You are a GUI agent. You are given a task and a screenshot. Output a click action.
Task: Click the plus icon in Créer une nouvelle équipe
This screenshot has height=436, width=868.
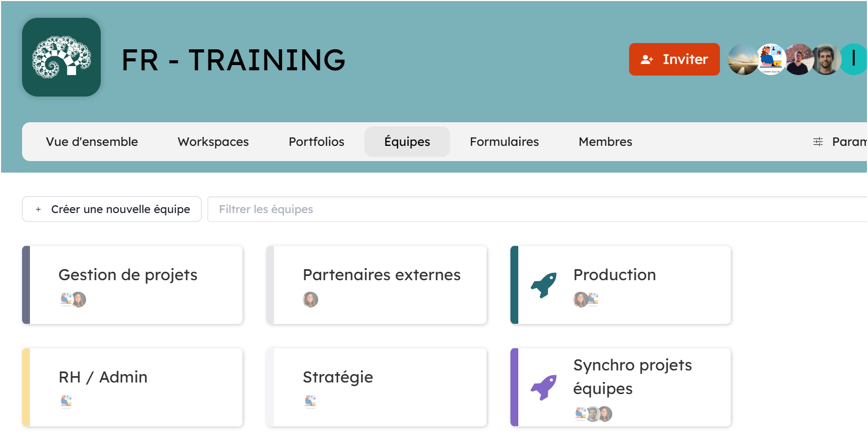[38, 209]
